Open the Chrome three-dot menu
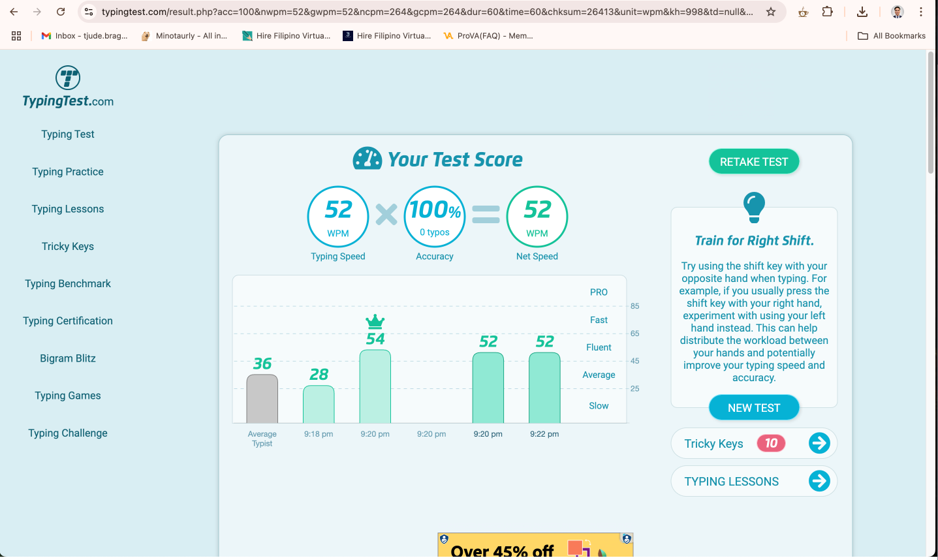 click(921, 12)
